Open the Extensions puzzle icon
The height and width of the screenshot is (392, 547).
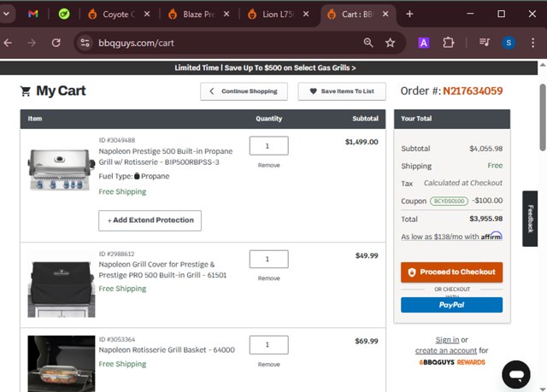448,43
